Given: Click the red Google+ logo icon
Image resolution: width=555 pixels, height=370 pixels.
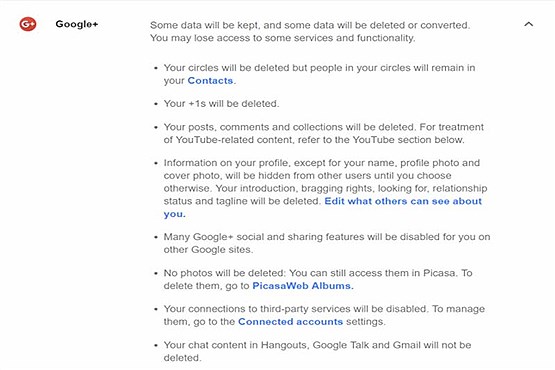Looking at the screenshot, I should tap(28, 24).
